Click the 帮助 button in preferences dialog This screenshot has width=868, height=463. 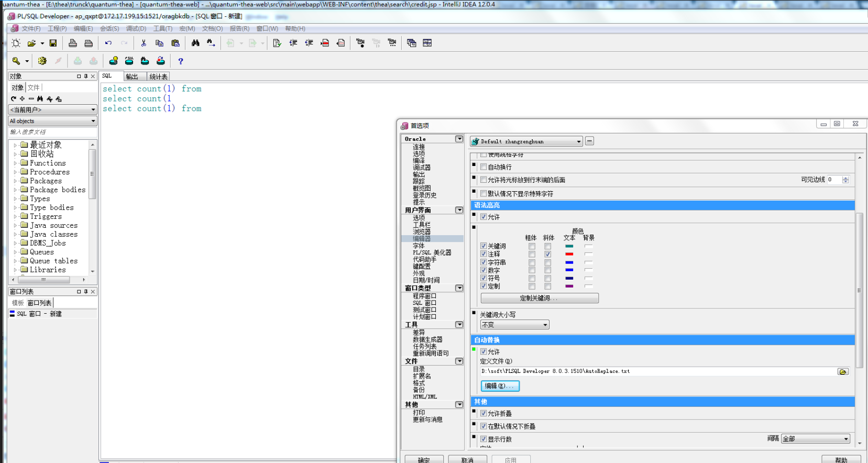(x=841, y=460)
